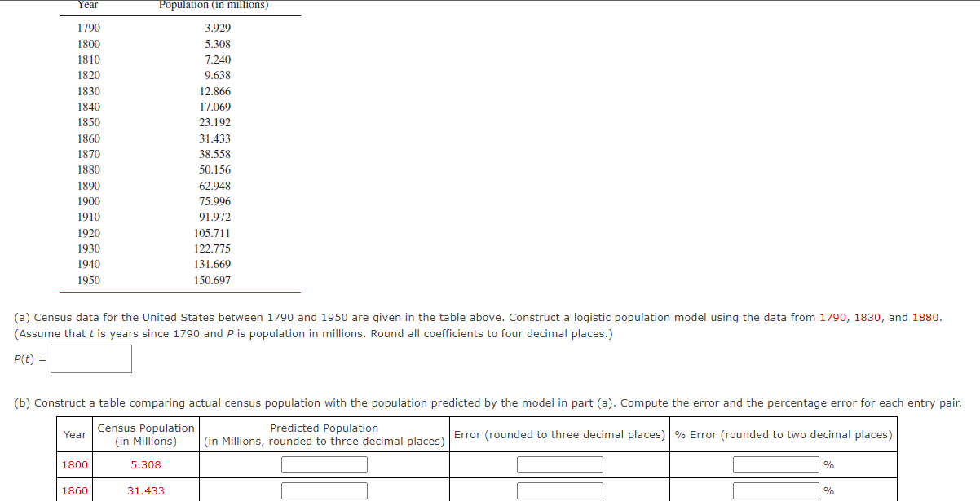Screen dimensions: 980x501
Task: Select the 1820 year entry
Action: pyautogui.click(x=89, y=75)
